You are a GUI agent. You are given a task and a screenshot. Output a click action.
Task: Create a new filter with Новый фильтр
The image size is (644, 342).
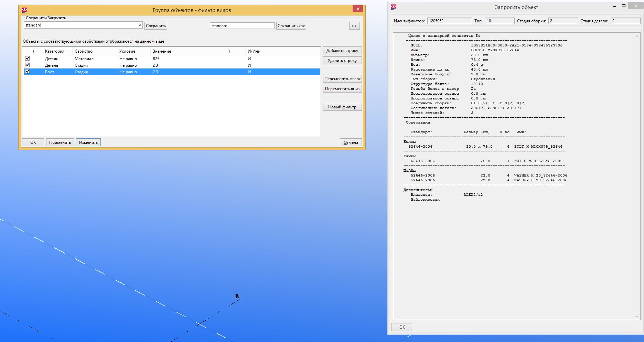(342, 107)
